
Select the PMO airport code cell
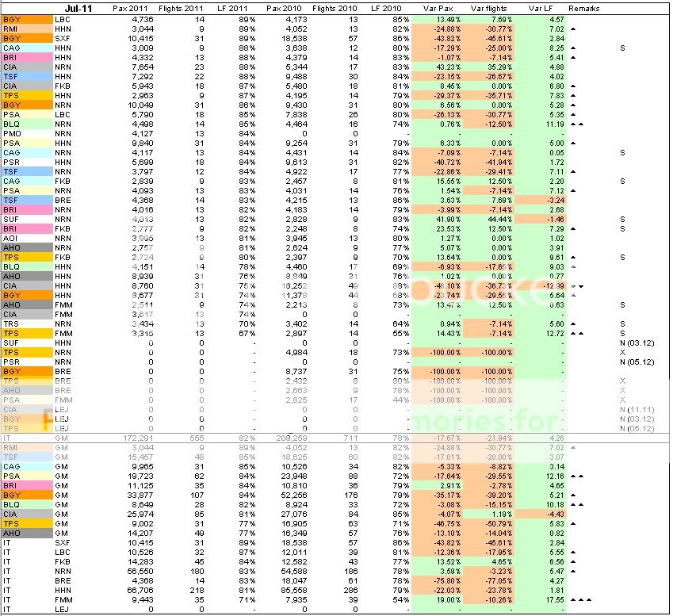point(11,133)
